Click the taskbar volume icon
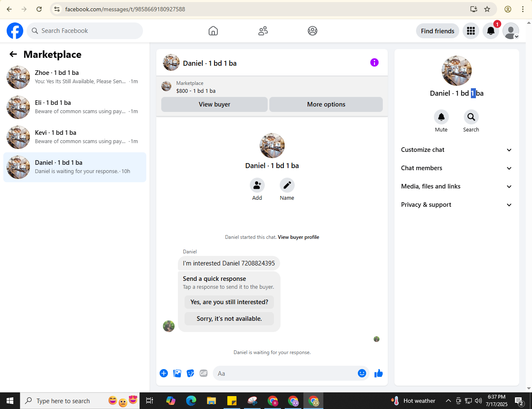 478,401
